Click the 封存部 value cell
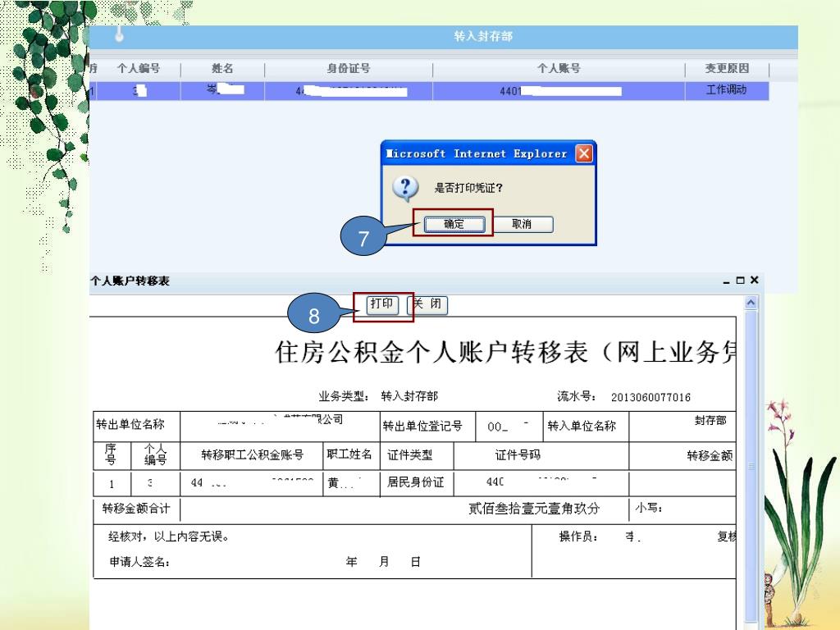Viewport: 840px width, 630px height. pyautogui.click(x=682, y=426)
